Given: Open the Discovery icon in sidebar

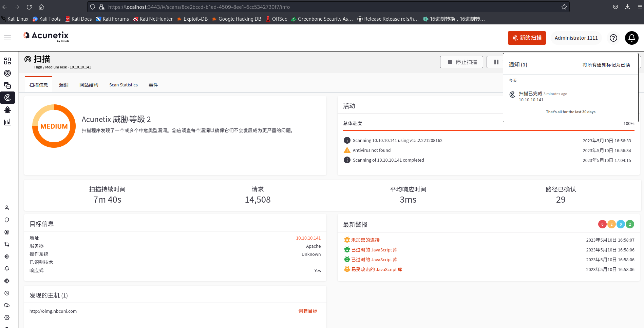Looking at the screenshot, I should click(7, 85).
